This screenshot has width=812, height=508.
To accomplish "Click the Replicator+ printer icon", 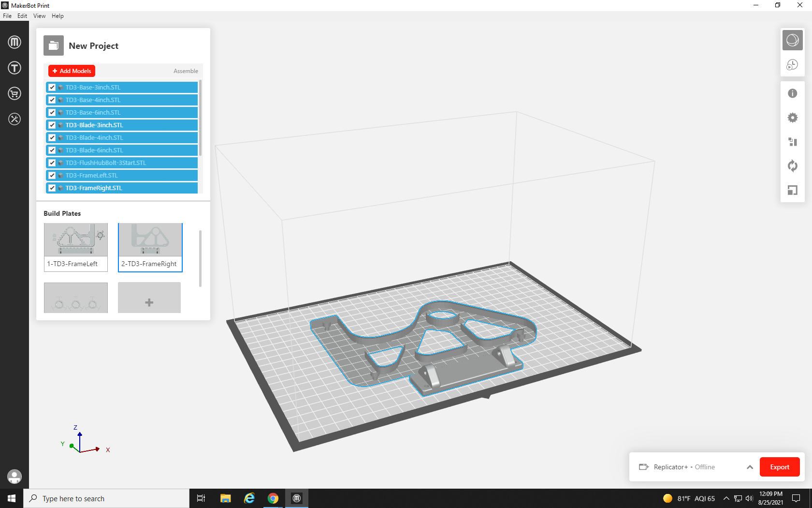I will pyautogui.click(x=644, y=467).
